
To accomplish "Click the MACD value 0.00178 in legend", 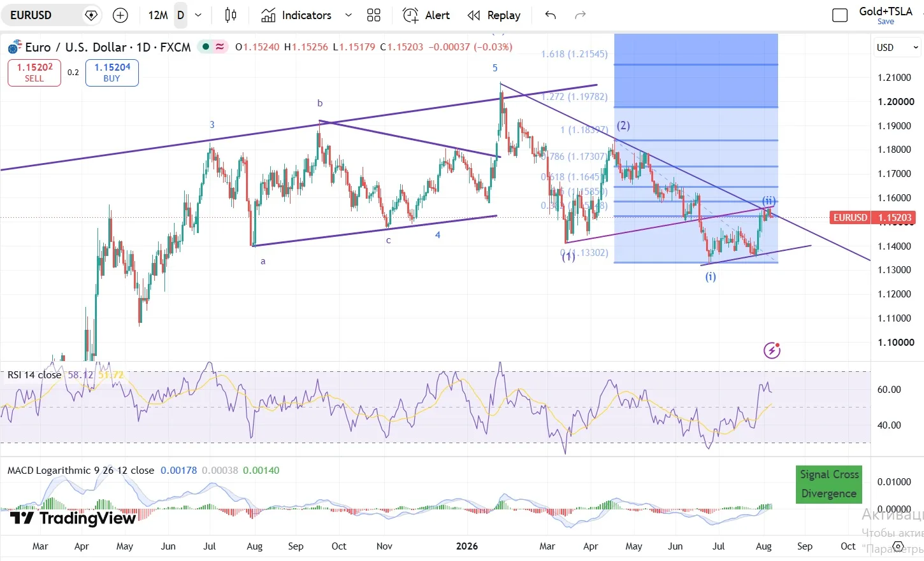I will pos(178,471).
